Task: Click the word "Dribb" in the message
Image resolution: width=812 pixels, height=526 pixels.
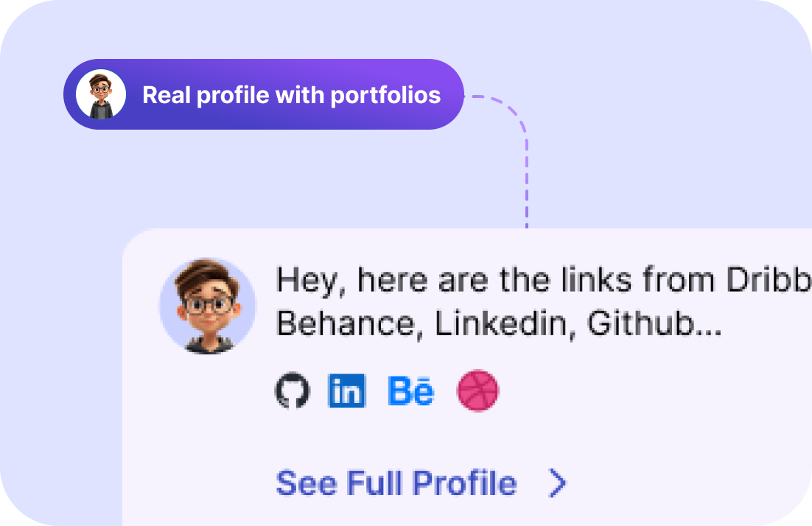Action: [x=769, y=281]
